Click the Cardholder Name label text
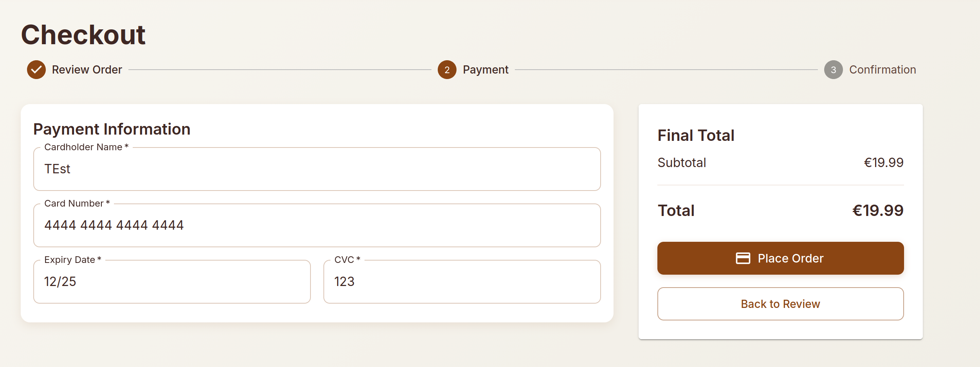Viewport: 980px width, 367px height. point(83,147)
